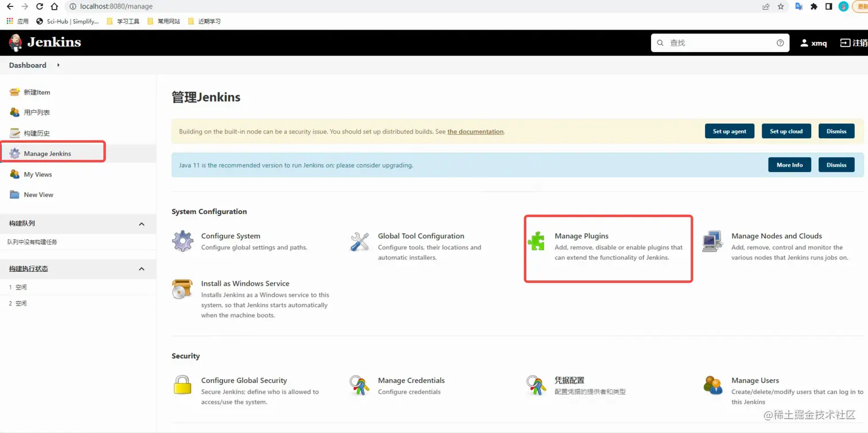Image resolution: width=868 pixels, height=433 pixels.
Task: Open Manage Nodes and Clouds computer icon
Action: click(712, 242)
